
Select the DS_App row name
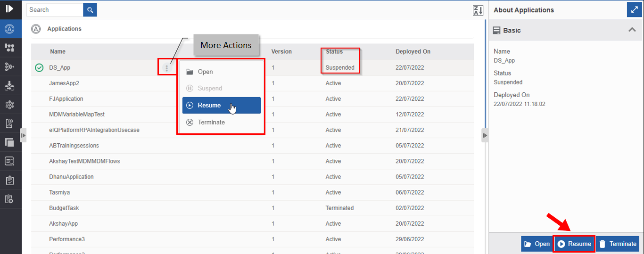pos(60,67)
